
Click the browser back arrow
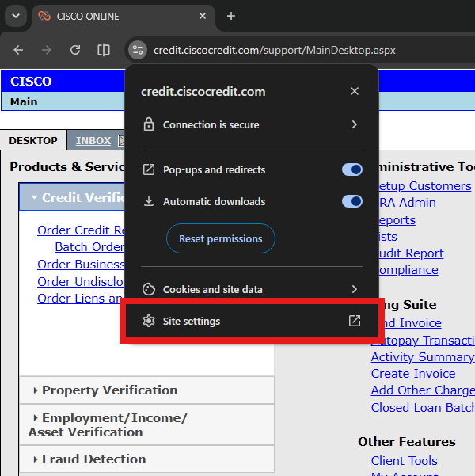pyautogui.click(x=18, y=50)
